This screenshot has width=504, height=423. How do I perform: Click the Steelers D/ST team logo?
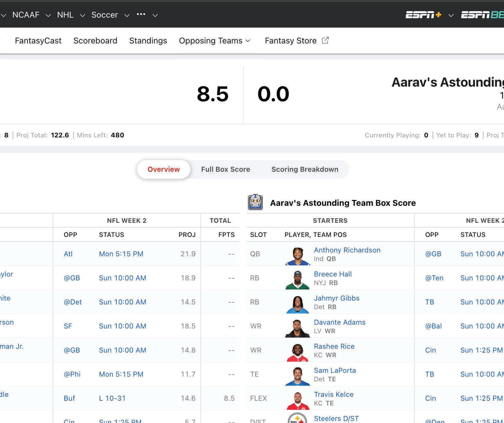(297, 418)
